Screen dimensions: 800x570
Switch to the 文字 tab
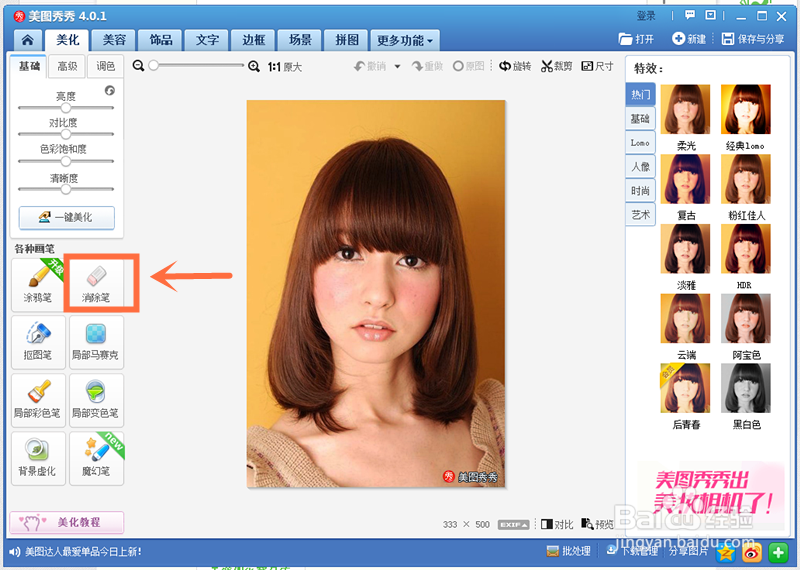(x=207, y=40)
